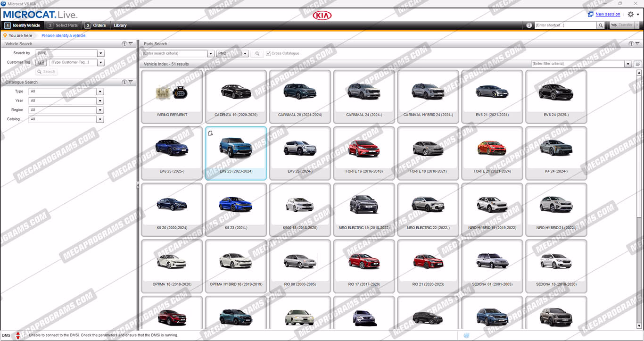Open the Region catalogue dropdown
644x341 pixels.
[100, 110]
